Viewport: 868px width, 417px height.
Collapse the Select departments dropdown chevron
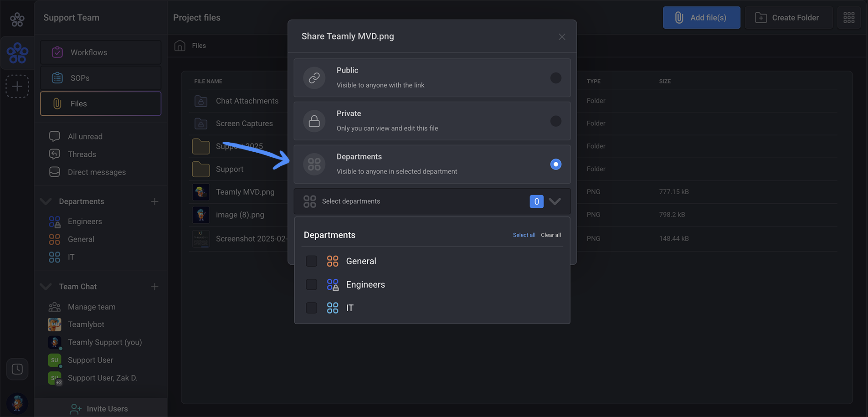point(555,201)
